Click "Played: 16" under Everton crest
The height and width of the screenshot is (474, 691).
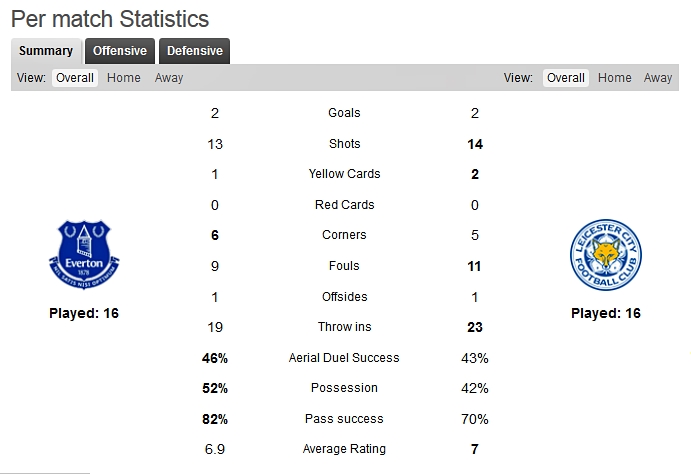coord(84,313)
